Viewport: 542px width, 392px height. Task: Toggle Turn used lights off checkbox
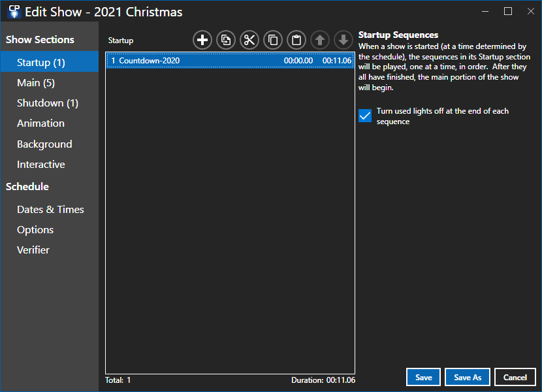pos(365,116)
